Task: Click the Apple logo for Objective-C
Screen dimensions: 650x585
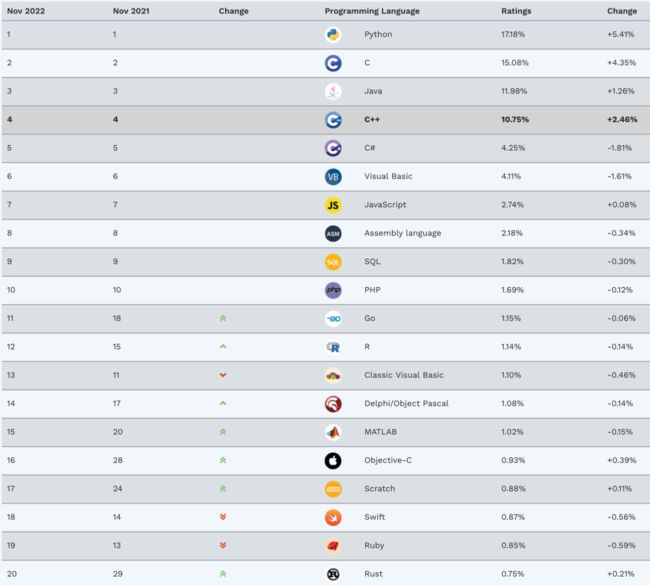Action: click(333, 461)
